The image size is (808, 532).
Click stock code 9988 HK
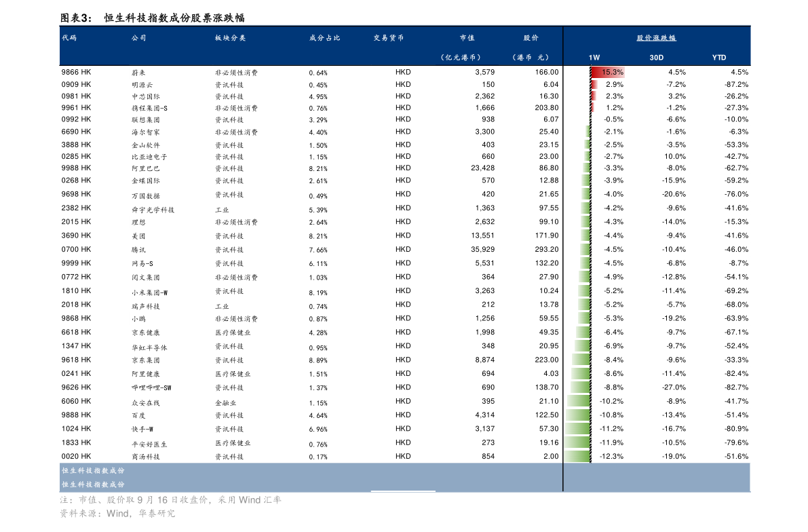coord(76,168)
